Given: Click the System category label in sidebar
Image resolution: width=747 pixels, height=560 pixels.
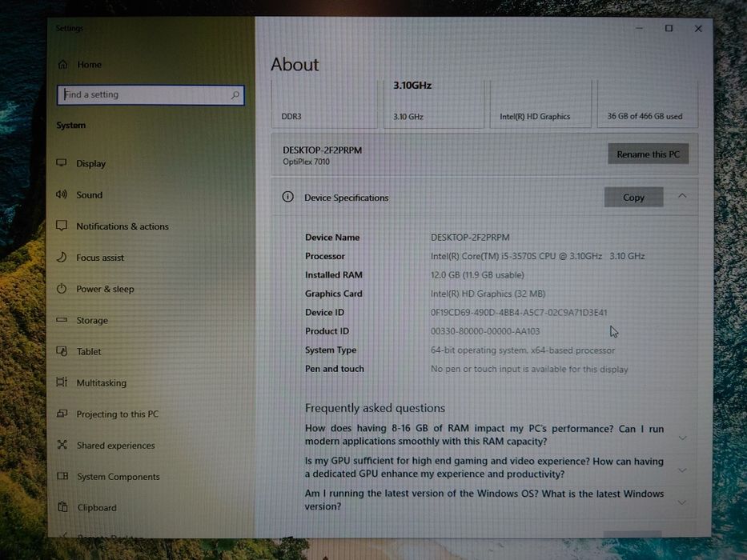Looking at the screenshot, I should [71, 126].
